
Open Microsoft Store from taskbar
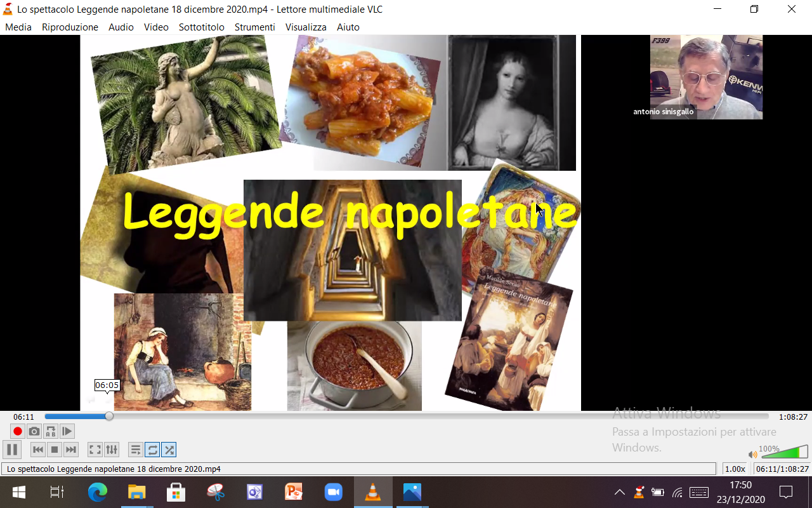click(x=176, y=492)
